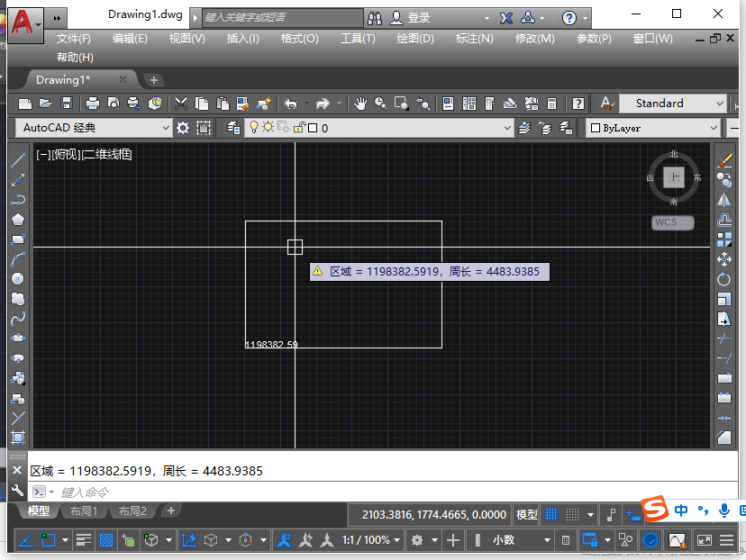This screenshot has width=746, height=560.
Task: Click the Scale tool icon
Action: pyautogui.click(x=724, y=299)
